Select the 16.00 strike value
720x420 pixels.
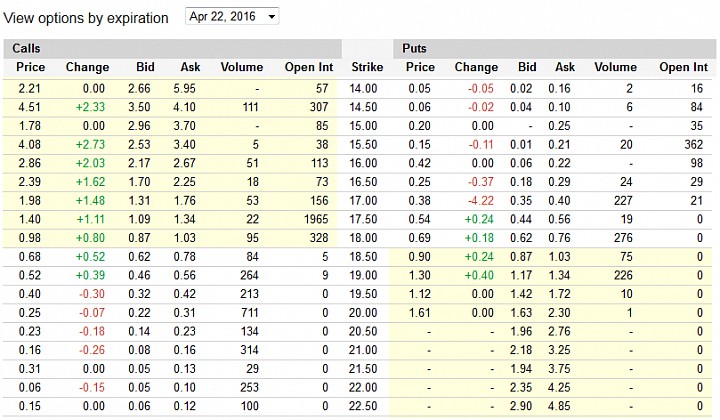(363, 163)
